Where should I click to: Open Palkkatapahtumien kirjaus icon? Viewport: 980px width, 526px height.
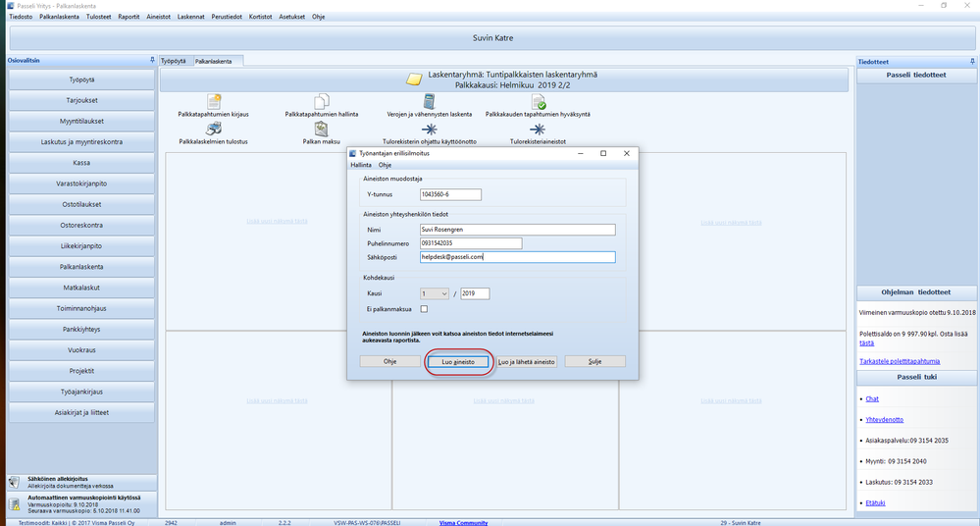(x=213, y=102)
